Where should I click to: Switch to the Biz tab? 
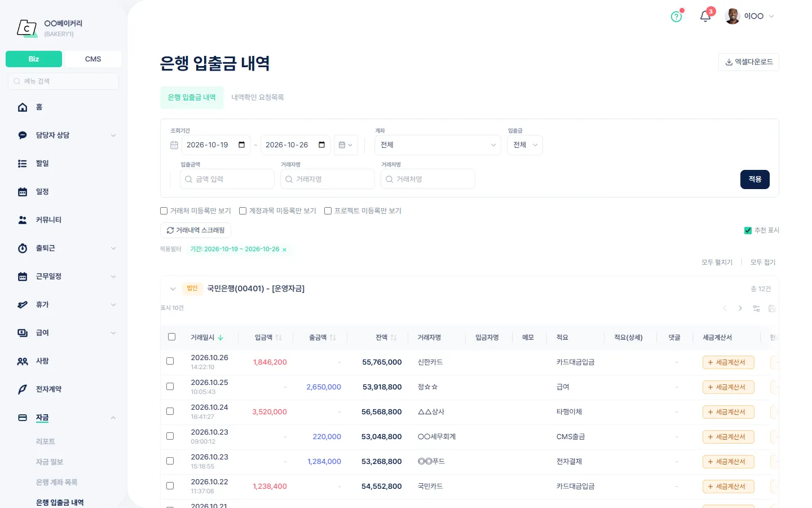click(x=34, y=59)
